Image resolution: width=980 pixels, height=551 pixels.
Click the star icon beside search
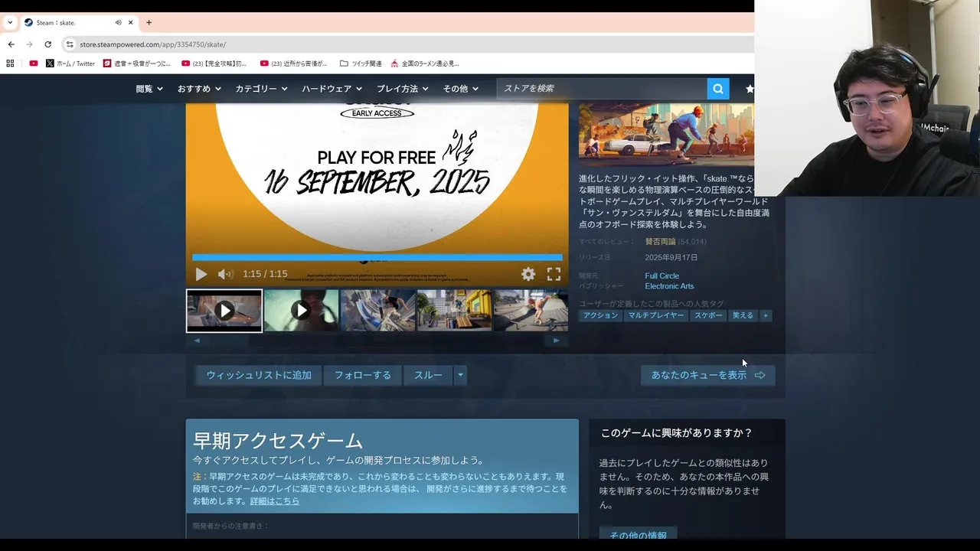(750, 89)
